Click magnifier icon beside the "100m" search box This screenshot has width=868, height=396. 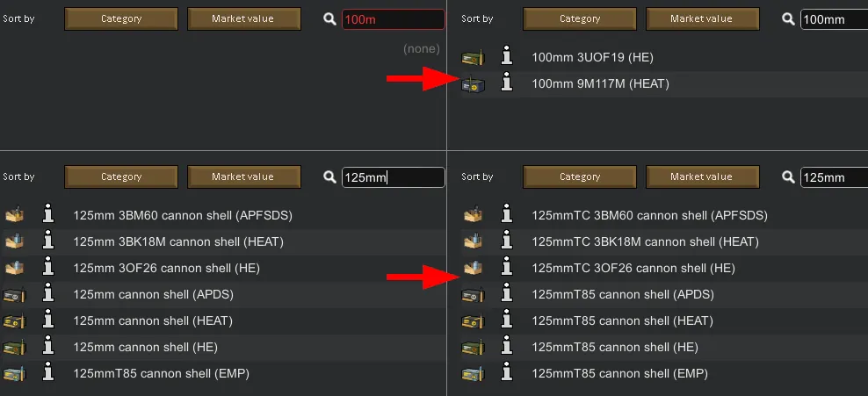(329, 18)
